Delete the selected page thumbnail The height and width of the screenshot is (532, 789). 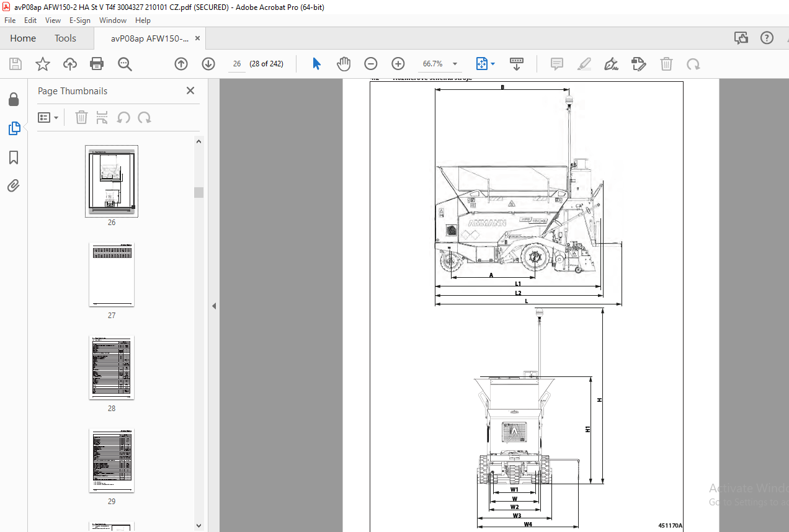81,118
